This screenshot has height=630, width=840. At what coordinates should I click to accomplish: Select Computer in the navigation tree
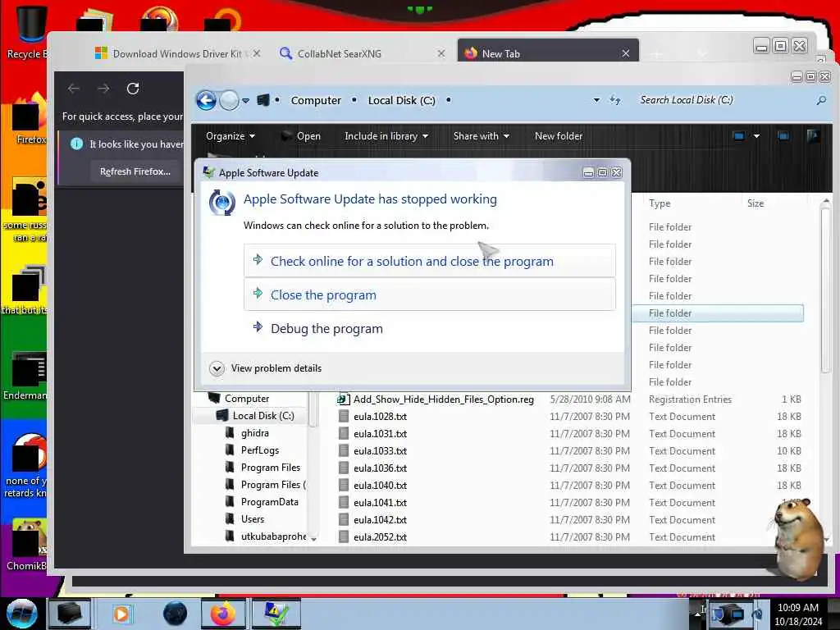[x=246, y=399]
